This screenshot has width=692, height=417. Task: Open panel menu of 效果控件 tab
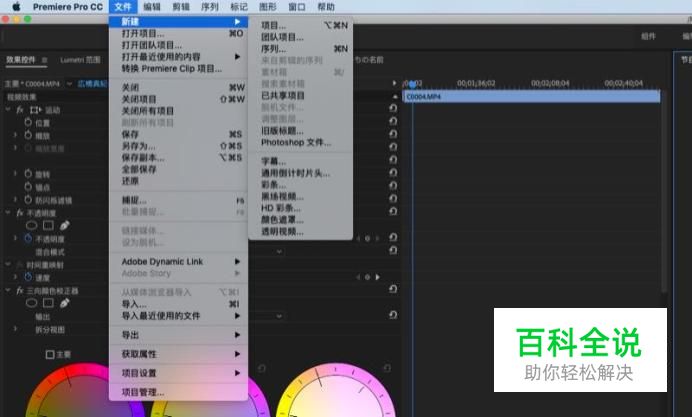tap(44, 60)
